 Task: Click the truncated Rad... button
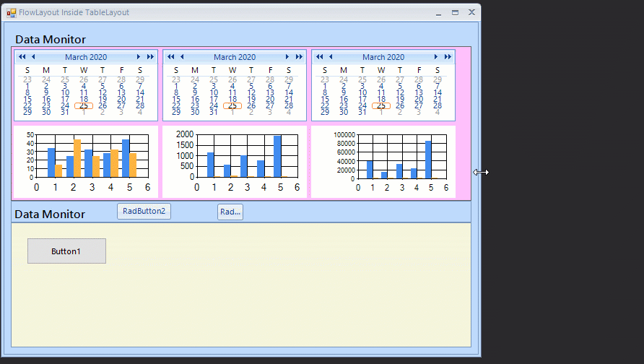tap(230, 212)
